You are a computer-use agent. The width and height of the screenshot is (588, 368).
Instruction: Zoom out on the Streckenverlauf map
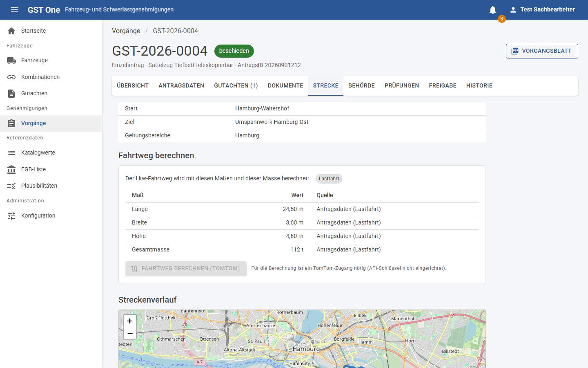pyautogui.click(x=130, y=333)
